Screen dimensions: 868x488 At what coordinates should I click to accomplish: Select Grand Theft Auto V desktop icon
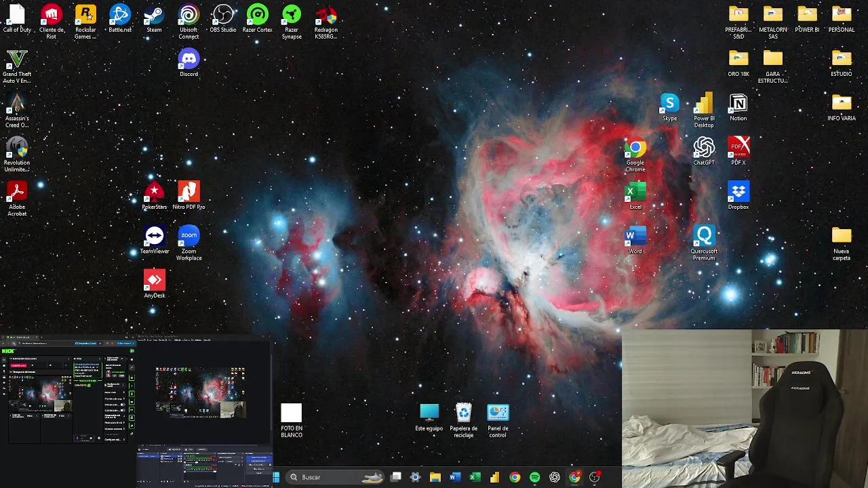coord(17,66)
